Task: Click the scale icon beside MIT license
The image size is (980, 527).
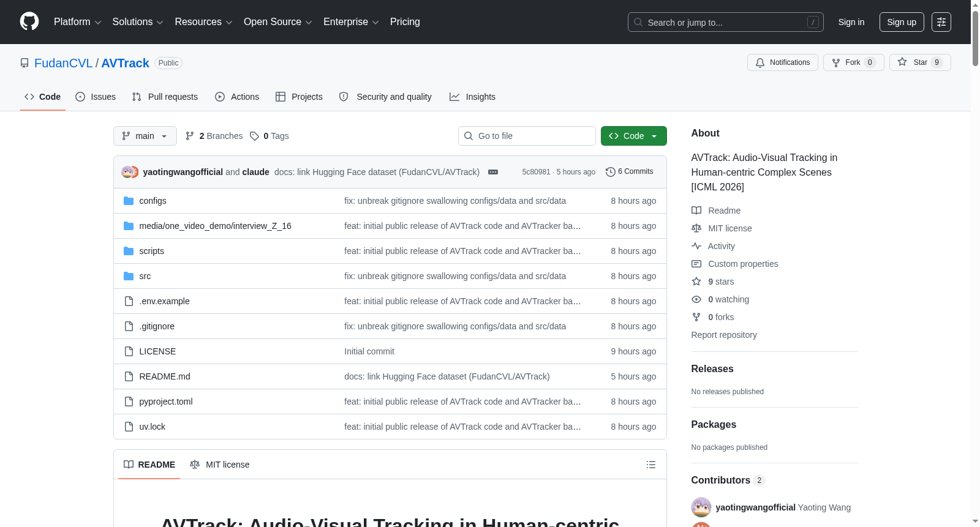Action: 696,228
